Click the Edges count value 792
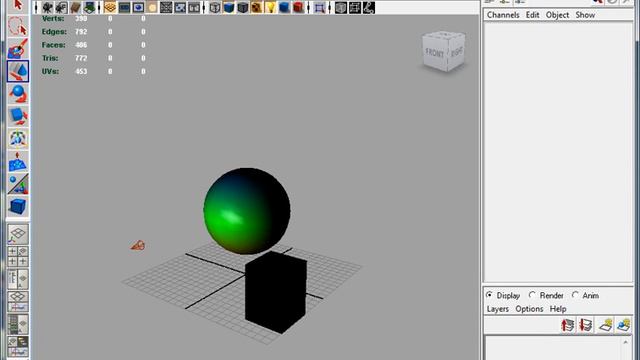The height and width of the screenshot is (360, 640). [81, 31]
